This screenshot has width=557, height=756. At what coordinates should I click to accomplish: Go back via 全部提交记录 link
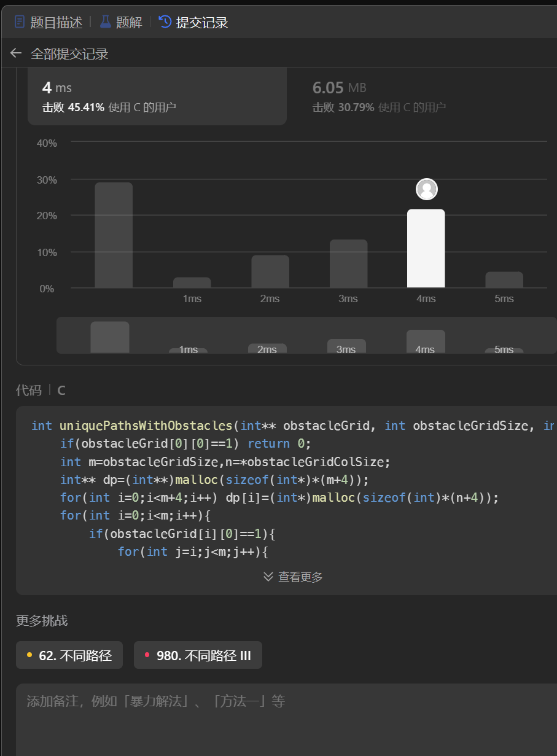[69, 54]
